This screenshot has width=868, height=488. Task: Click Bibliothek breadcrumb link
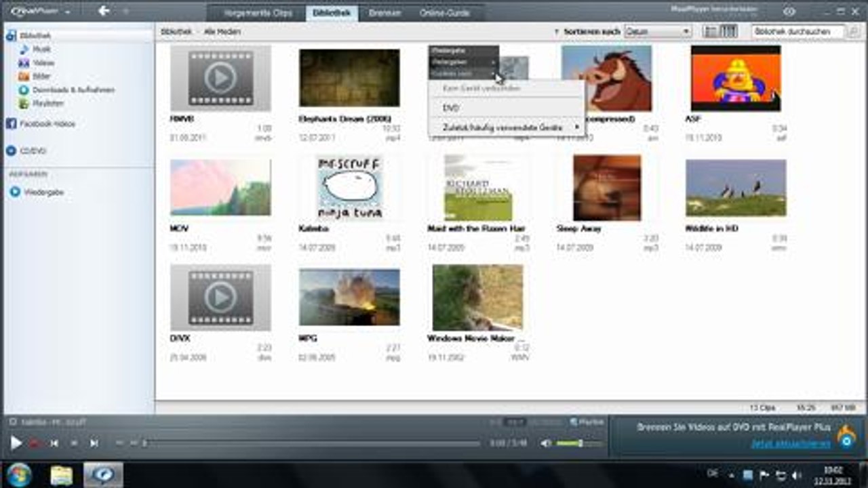176,32
